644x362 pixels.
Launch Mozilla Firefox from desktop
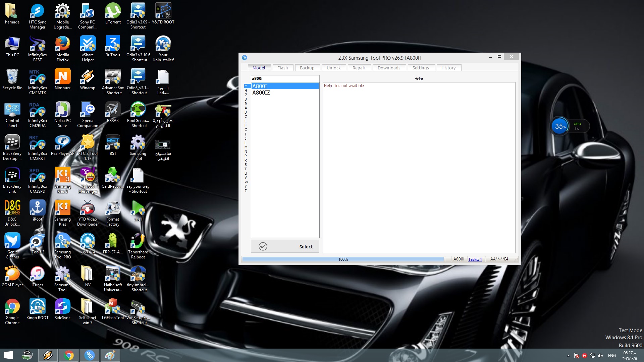click(x=62, y=49)
